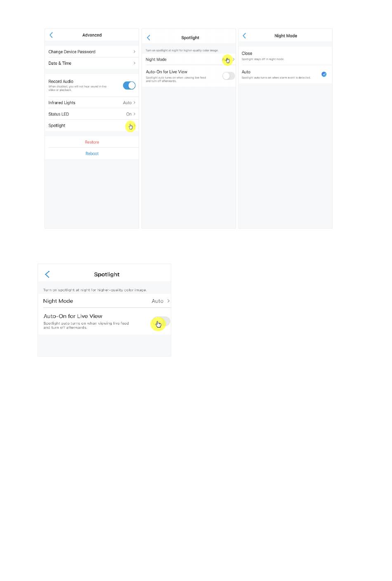Click the blue Reboot button
Screen dimensions: 392x581
(92, 154)
